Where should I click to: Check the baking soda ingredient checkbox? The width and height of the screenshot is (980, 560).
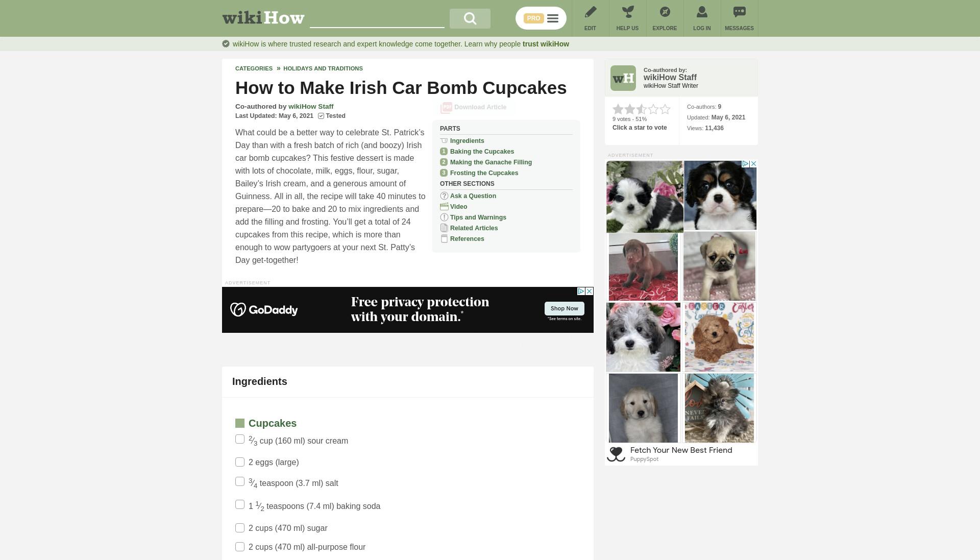[240, 504]
